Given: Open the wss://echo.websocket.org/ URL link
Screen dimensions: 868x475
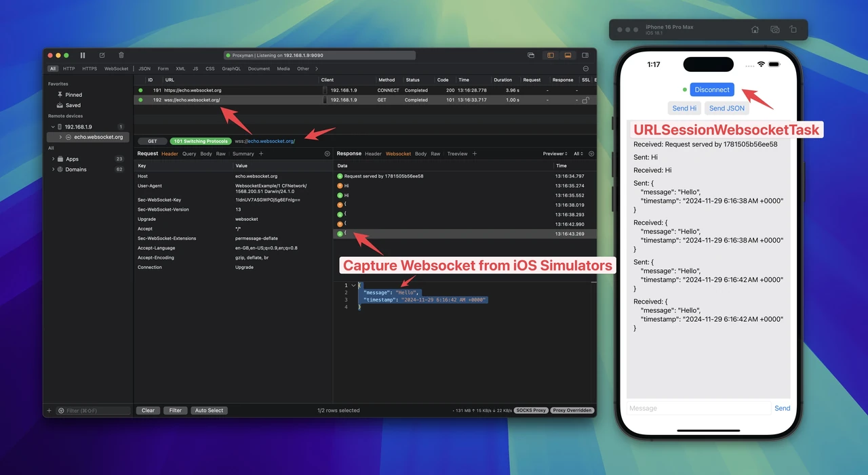Looking at the screenshot, I should [264, 141].
